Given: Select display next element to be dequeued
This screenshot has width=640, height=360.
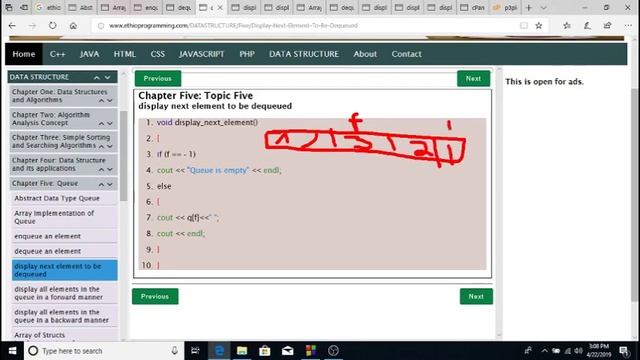Looking at the screenshot, I should (x=64, y=270).
